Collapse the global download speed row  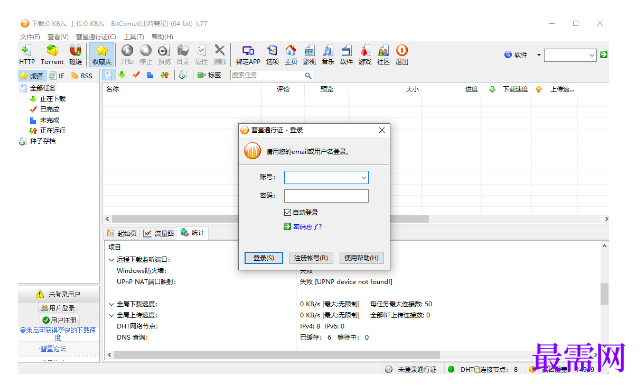pos(111,304)
